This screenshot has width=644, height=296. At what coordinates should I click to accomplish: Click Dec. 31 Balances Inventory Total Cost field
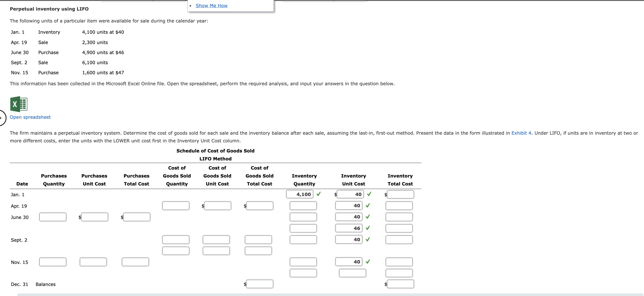click(400, 284)
